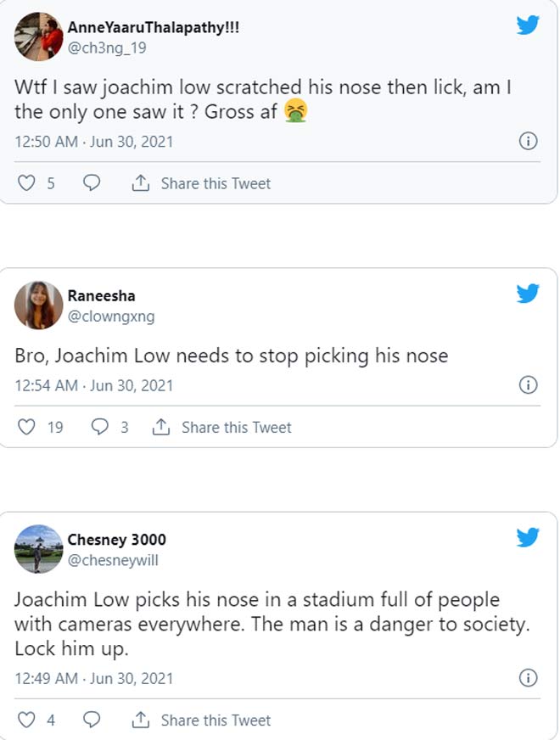Click Twitter bird logo on AnneYaaruThalapathy's tweet

pos(528,25)
